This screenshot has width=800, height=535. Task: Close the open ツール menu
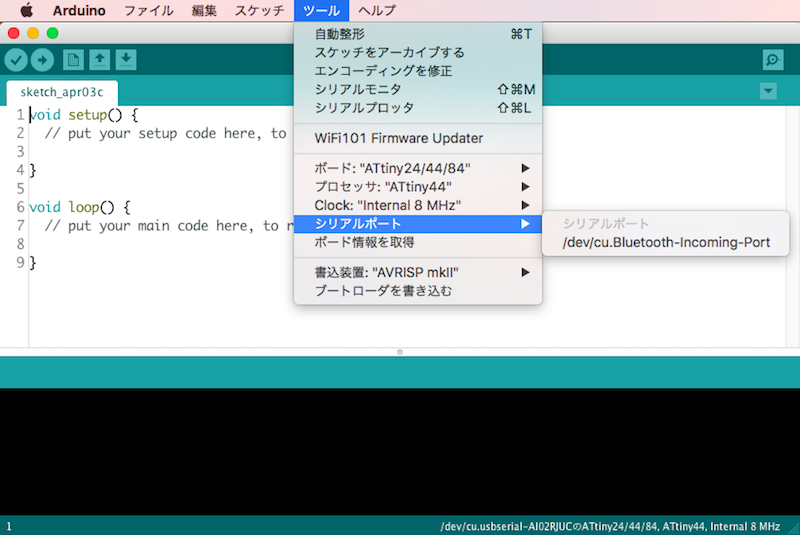pyautogui.click(x=321, y=10)
